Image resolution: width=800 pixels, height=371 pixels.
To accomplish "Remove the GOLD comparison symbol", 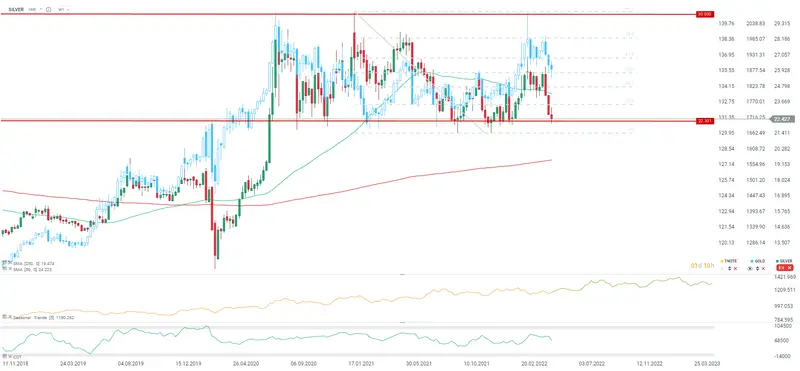I will 763,268.
